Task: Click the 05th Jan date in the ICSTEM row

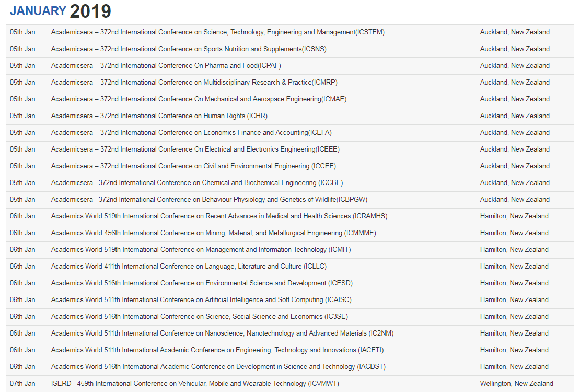Action: point(22,32)
